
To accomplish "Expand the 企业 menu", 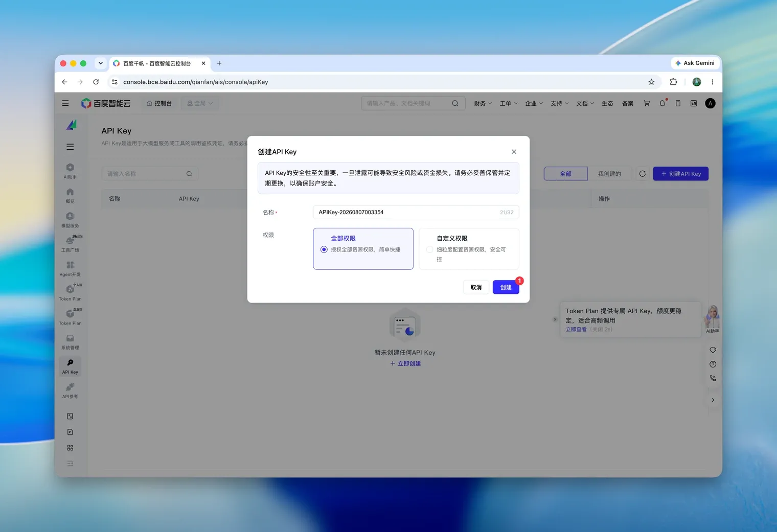I will pos(534,103).
